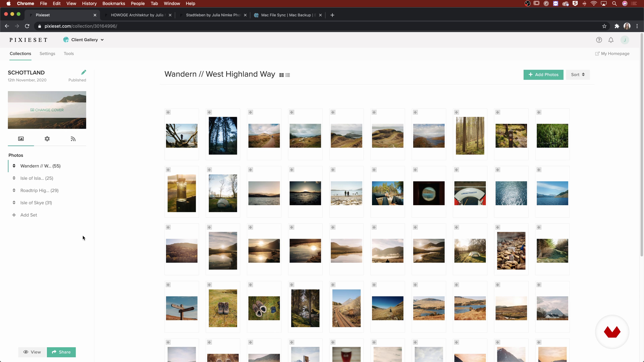Close the HOWOGE Architektur tab
The width and height of the screenshot is (644, 362).
[170, 15]
